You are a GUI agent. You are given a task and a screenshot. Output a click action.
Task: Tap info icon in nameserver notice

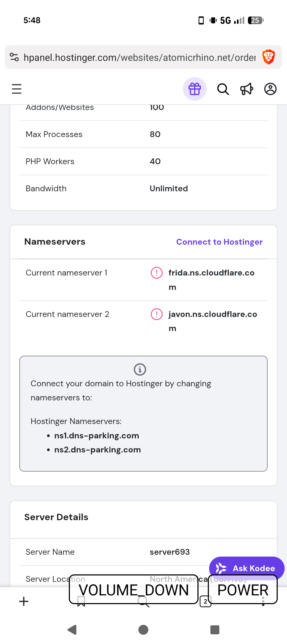140,369
